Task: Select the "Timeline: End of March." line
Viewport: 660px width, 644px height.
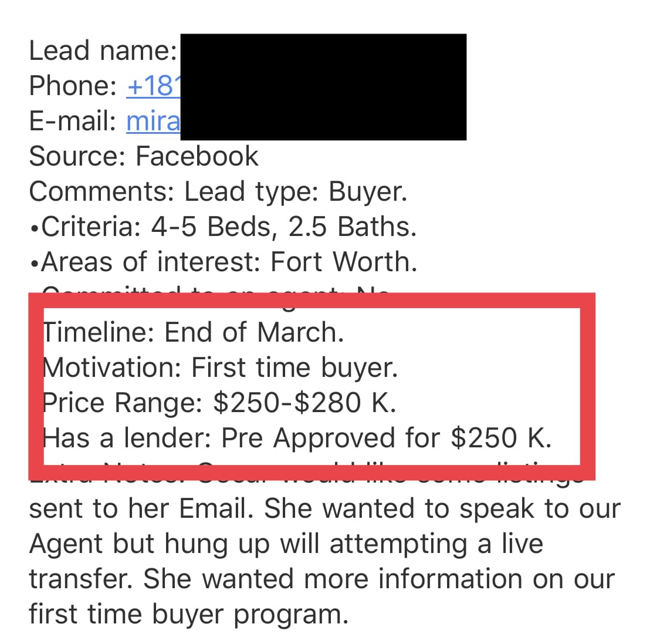Action: click(x=194, y=332)
